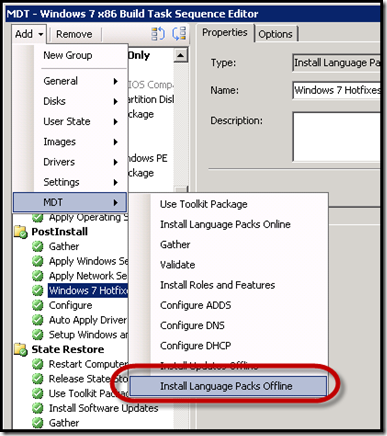387x436 pixels.
Task: Expand the General submenu
Action: [x=81, y=81]
